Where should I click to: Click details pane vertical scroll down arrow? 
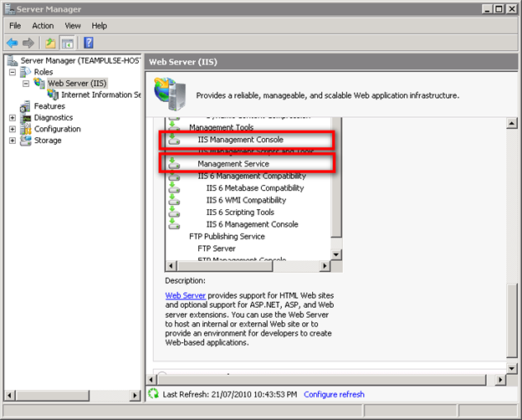pyautogui.click(x=512, y=368)
